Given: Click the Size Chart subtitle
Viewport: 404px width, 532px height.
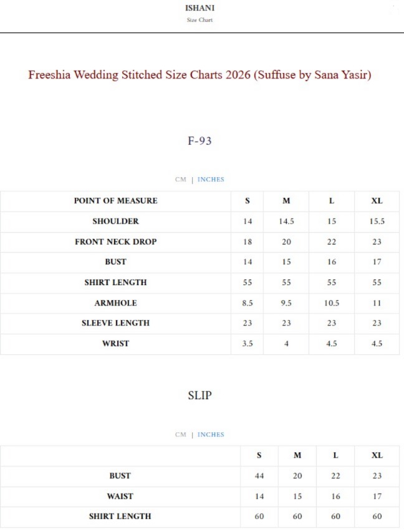Looking at the screenshot, I should tap(200, 20).
